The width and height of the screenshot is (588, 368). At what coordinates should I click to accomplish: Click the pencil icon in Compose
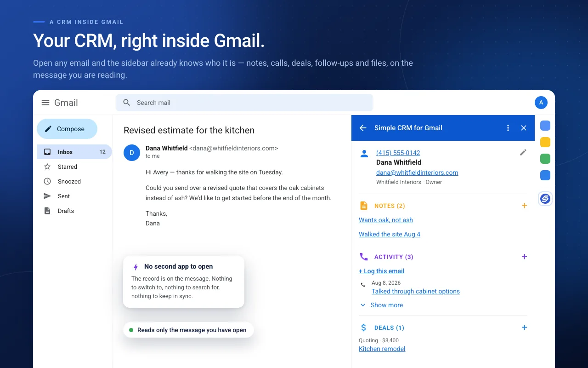coord(48,129)
